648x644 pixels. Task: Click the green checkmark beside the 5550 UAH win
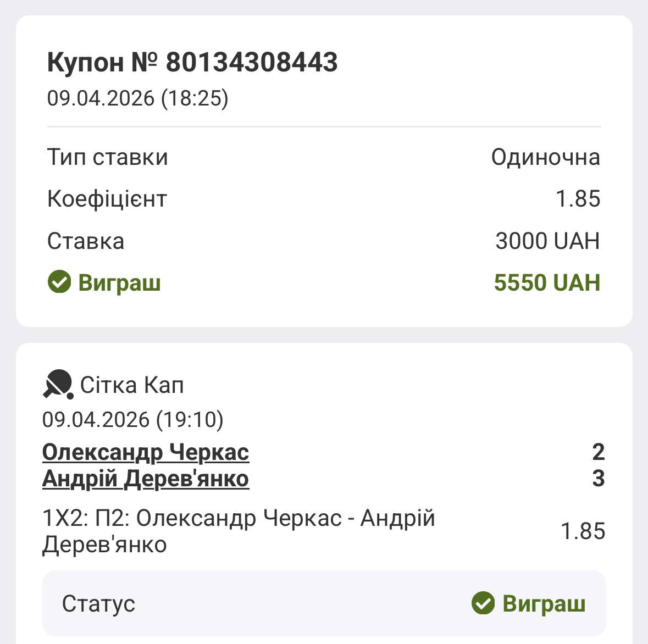(59, 282)
